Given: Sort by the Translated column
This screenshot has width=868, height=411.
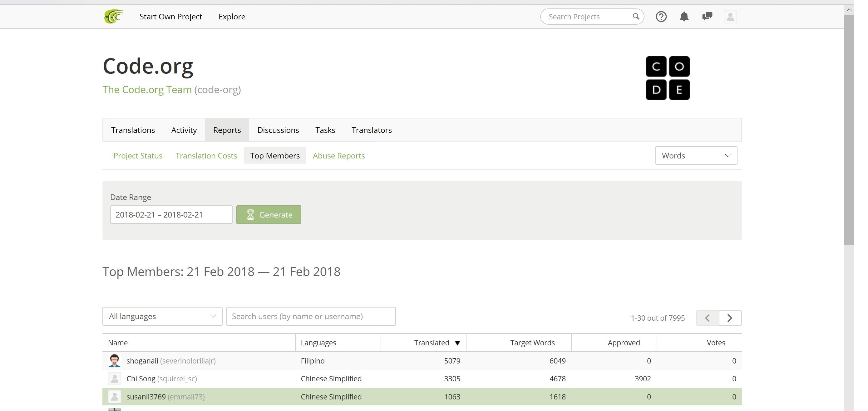Looking at the screenshot, I should click(x=432, y=343).
